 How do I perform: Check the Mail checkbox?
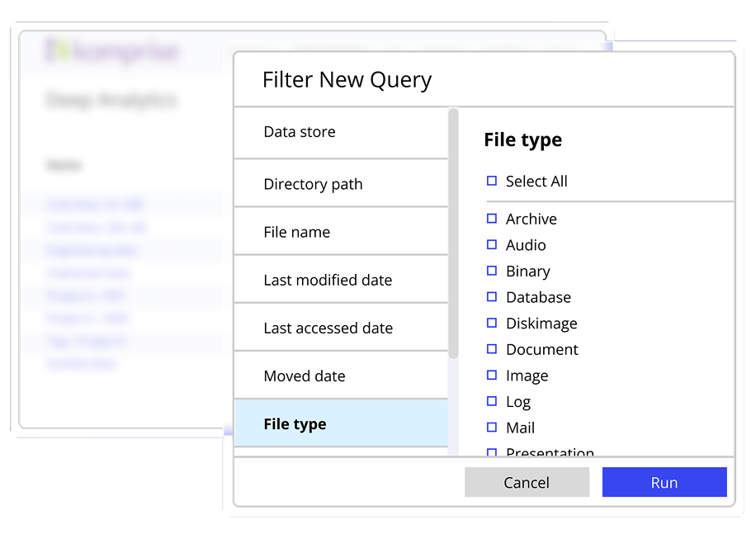click(x=492, y=428)
